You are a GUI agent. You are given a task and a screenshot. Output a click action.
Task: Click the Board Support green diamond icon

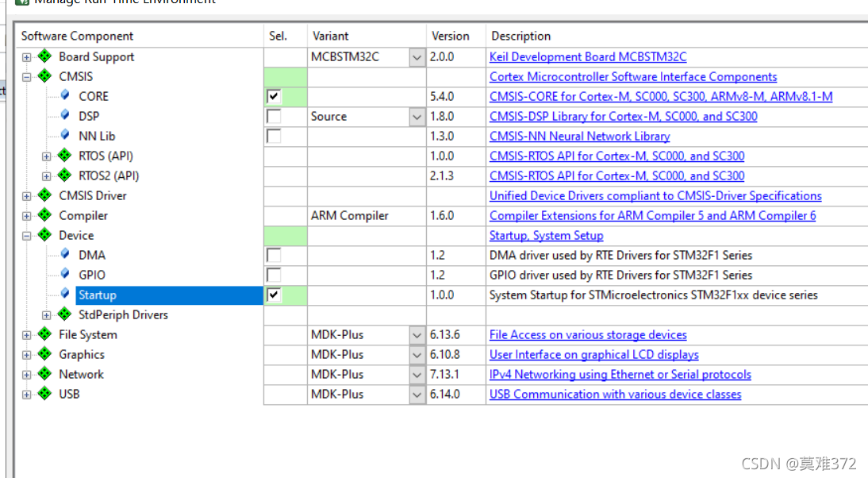45,56
